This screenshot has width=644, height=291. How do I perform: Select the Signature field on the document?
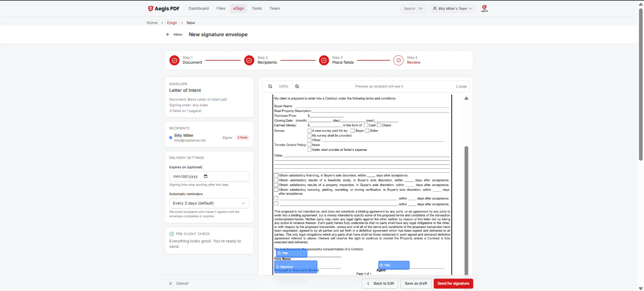[296, 267]
